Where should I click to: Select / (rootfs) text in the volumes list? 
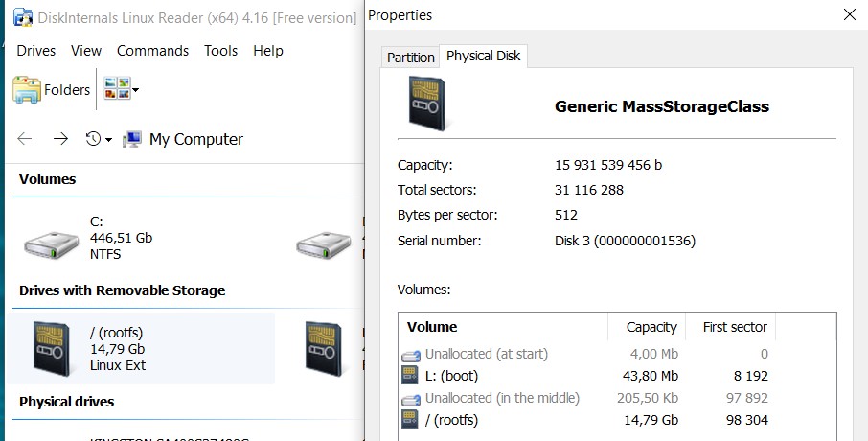(451, 420)
